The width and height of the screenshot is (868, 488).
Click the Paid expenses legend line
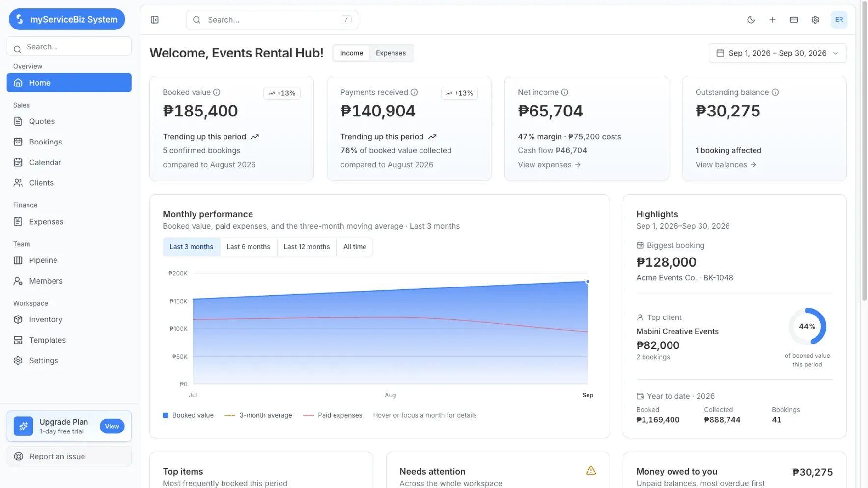point(308,415)
